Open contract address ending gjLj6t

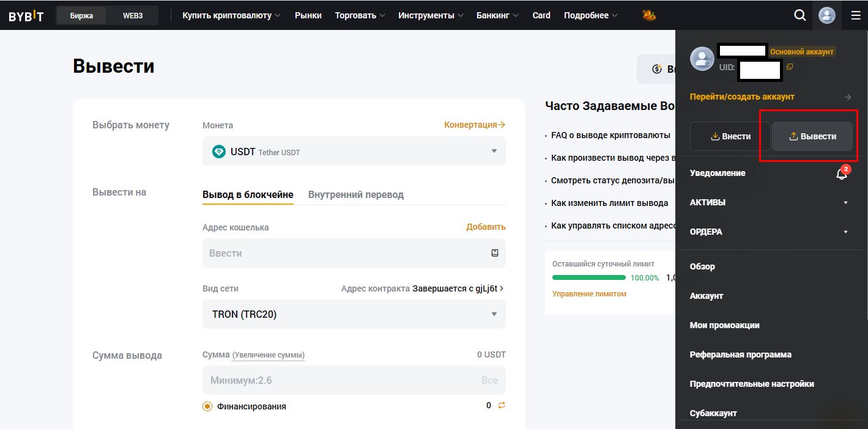(458, 288)
